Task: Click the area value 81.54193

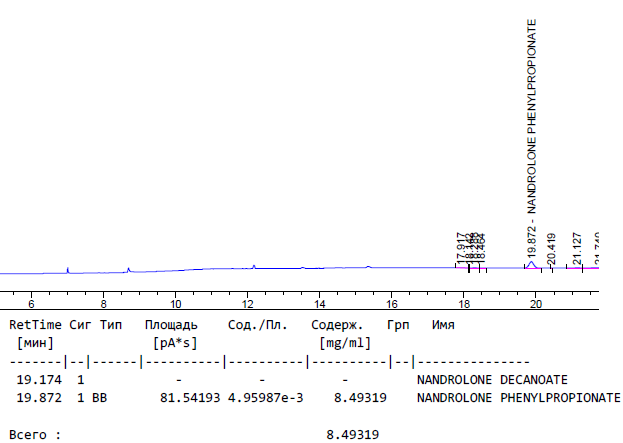Action: 190,397
